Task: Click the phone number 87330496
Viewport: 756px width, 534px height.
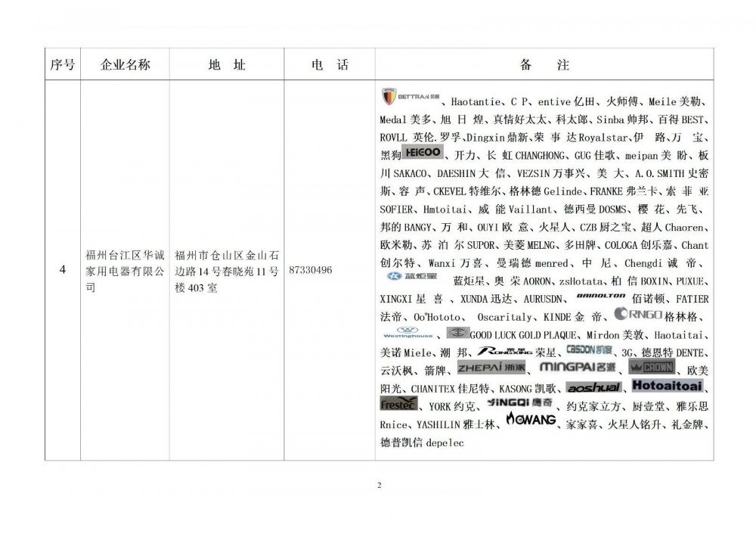Action: pos(309,270)
